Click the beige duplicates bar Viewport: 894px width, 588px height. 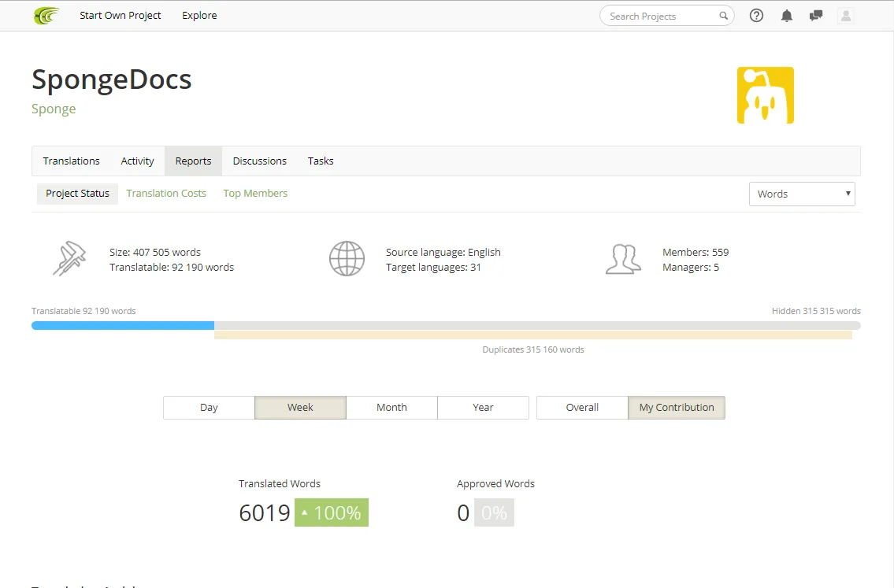click(533, 335)
